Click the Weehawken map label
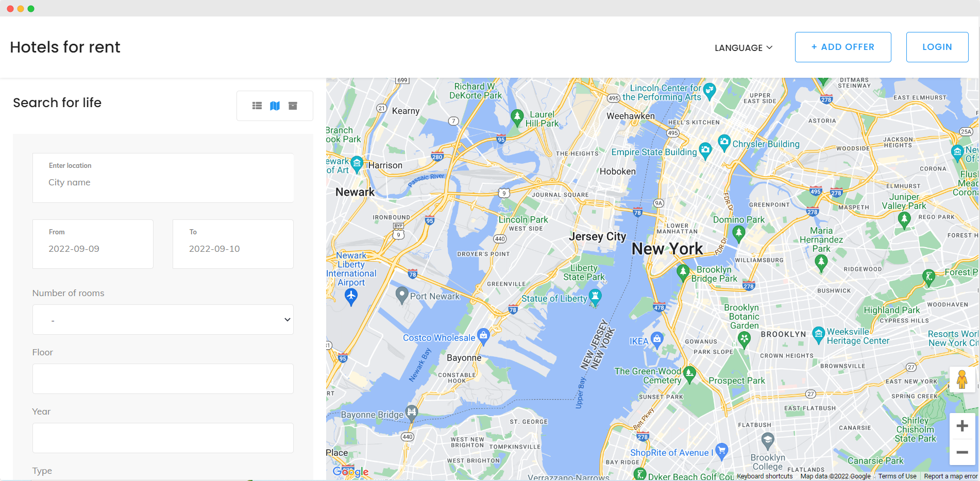The image size is (980, 481). click(x=631, y=116)
